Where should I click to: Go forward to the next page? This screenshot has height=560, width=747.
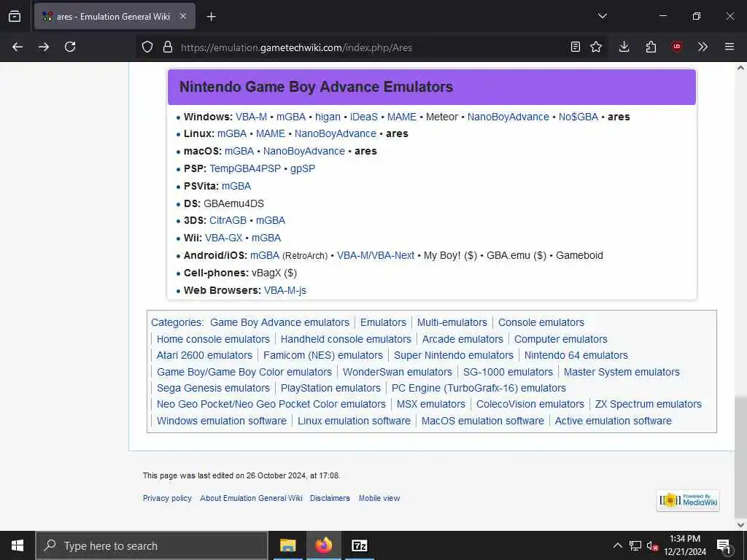(x=44, y=47)
